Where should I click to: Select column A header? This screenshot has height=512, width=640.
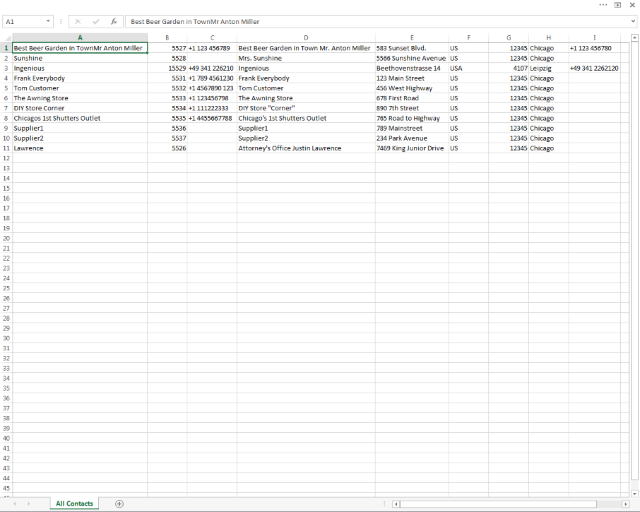(80, 38)
